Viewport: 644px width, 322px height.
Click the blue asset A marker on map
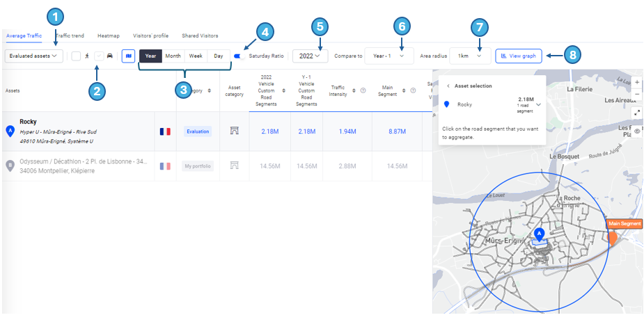[x=538, y=235]
